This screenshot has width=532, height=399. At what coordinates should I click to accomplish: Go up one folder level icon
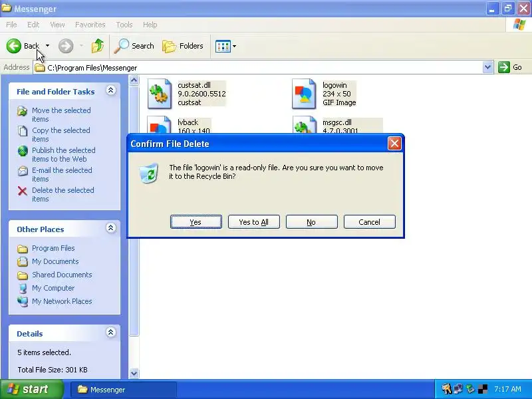click(98, 46)
